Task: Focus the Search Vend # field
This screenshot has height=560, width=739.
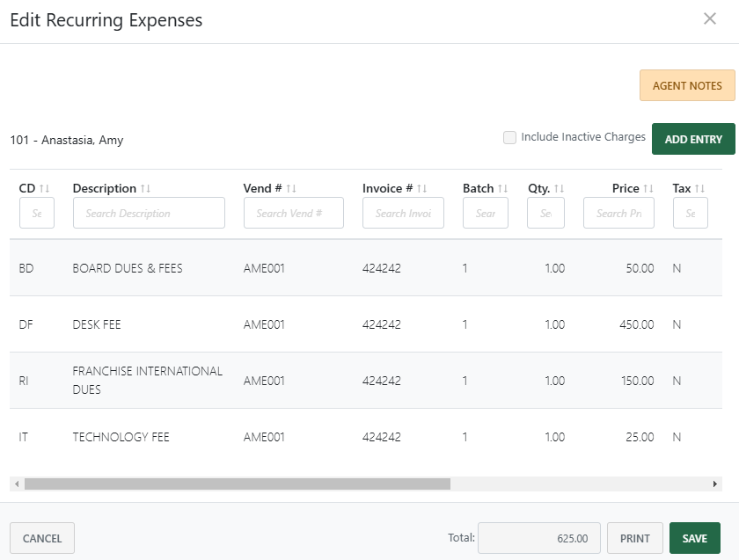Action: (294, 213)
